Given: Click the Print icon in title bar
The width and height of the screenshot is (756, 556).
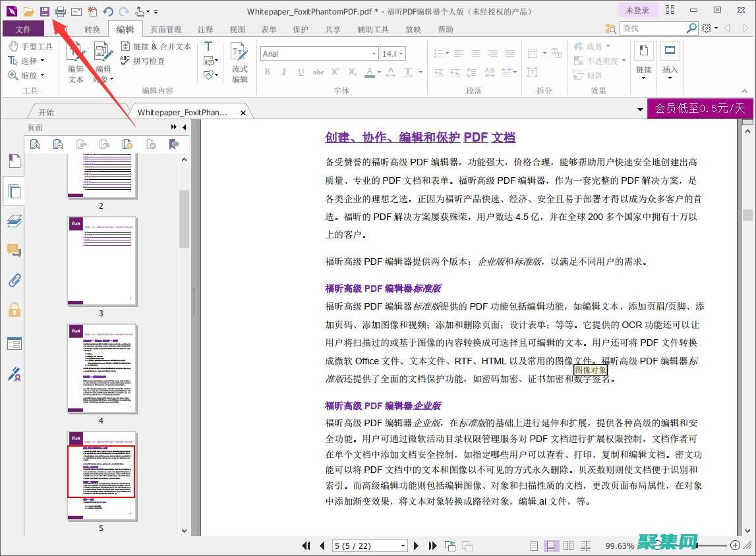Looking at the screenshot, I should 61,11.
